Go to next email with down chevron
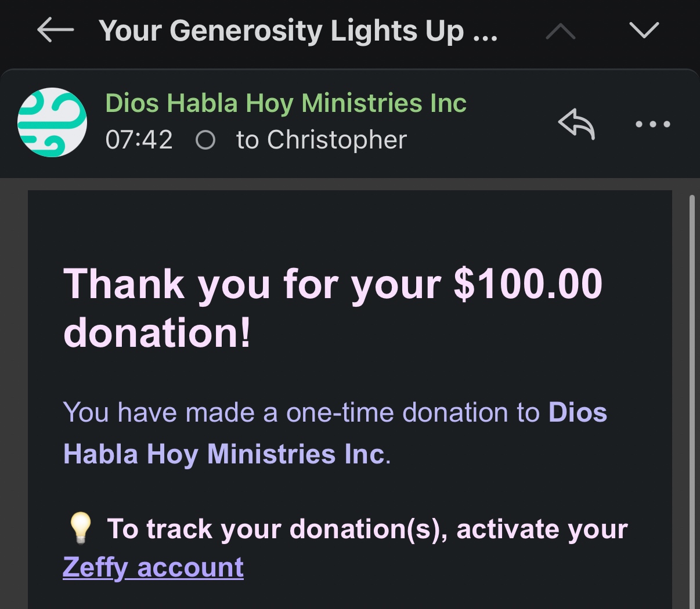 644,30
